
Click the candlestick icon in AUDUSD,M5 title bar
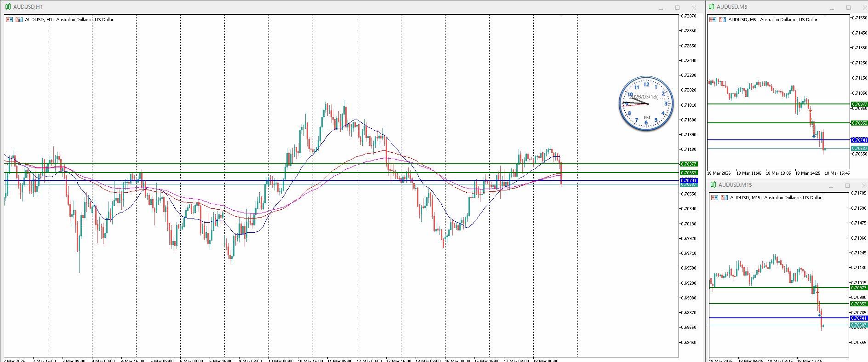[x=711, y=7]
